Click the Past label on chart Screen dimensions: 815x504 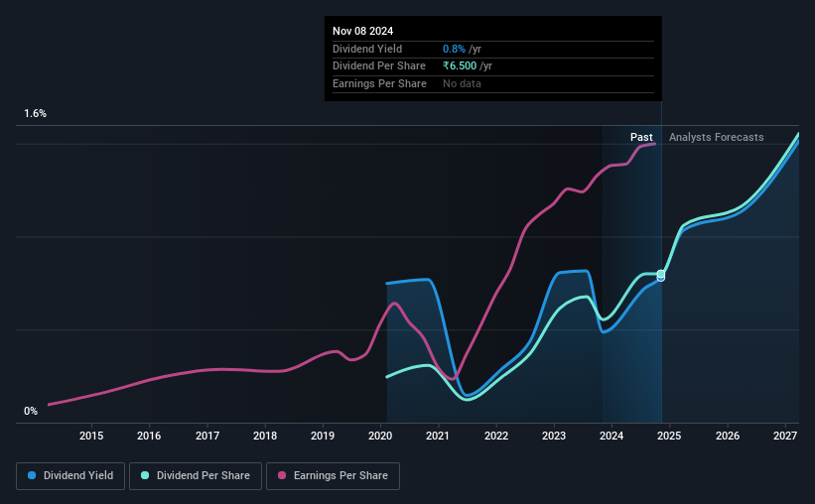point(641,137)
